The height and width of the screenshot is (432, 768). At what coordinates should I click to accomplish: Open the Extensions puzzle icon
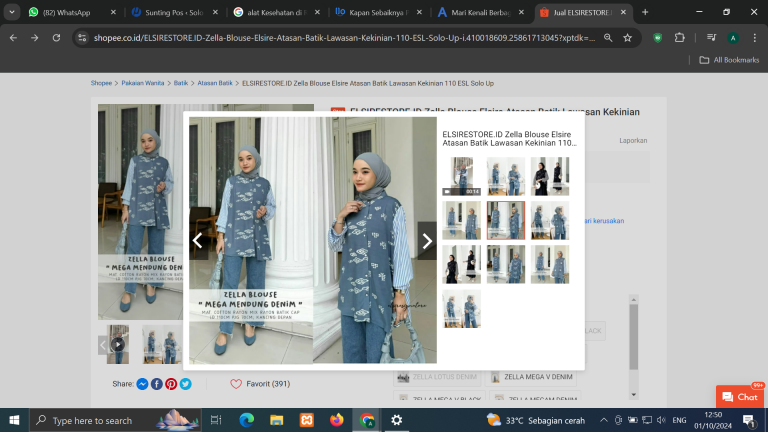pos(679,38)
